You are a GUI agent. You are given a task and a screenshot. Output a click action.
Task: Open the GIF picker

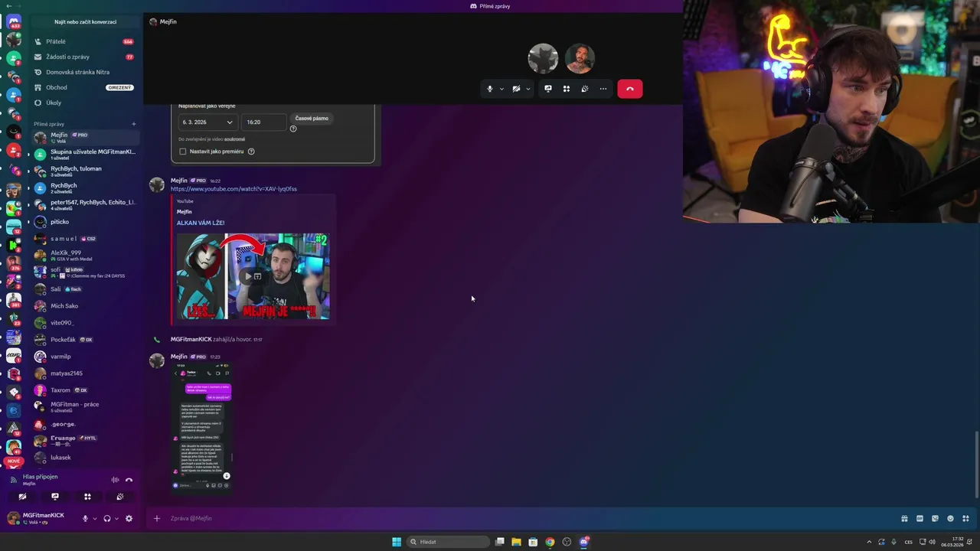pos(920,518)
